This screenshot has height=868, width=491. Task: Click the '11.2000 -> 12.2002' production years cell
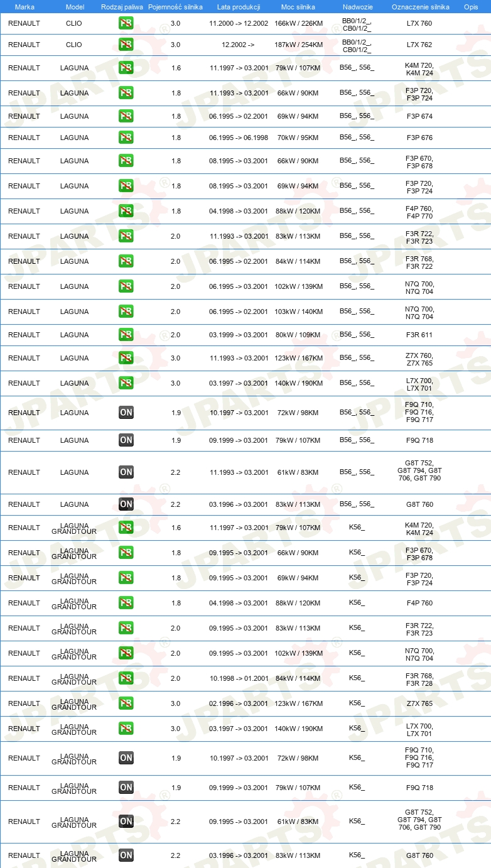pyautogui.click(x=239, y=23)
